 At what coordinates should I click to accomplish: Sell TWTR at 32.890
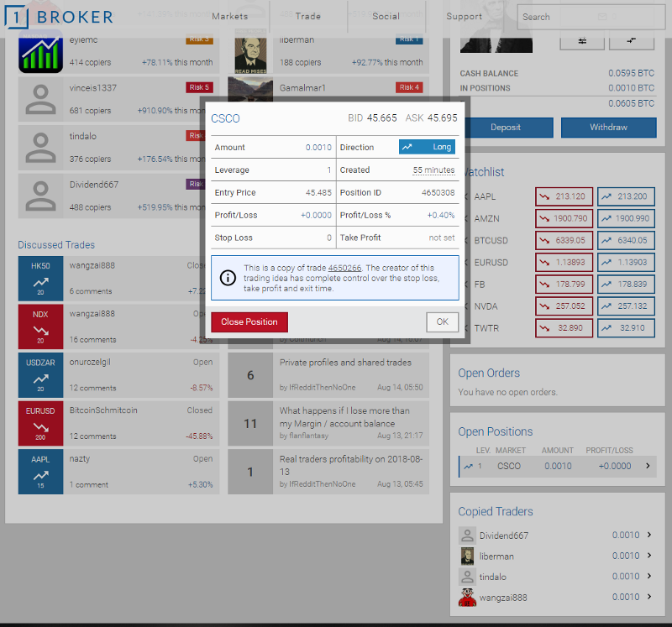pos(564,328)
